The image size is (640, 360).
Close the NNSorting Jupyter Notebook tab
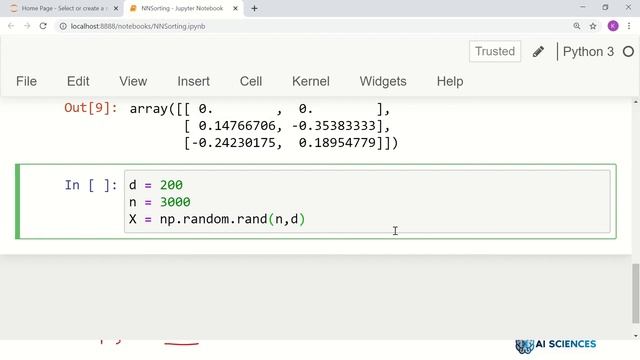235,8
